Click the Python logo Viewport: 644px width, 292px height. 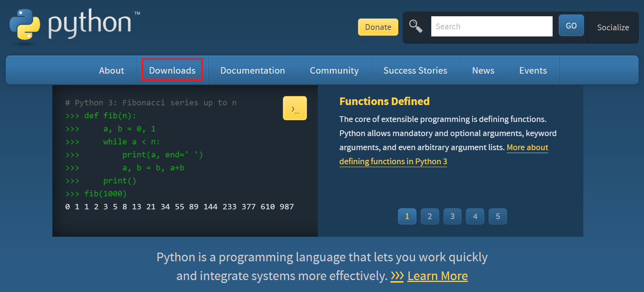coord(74,25)
